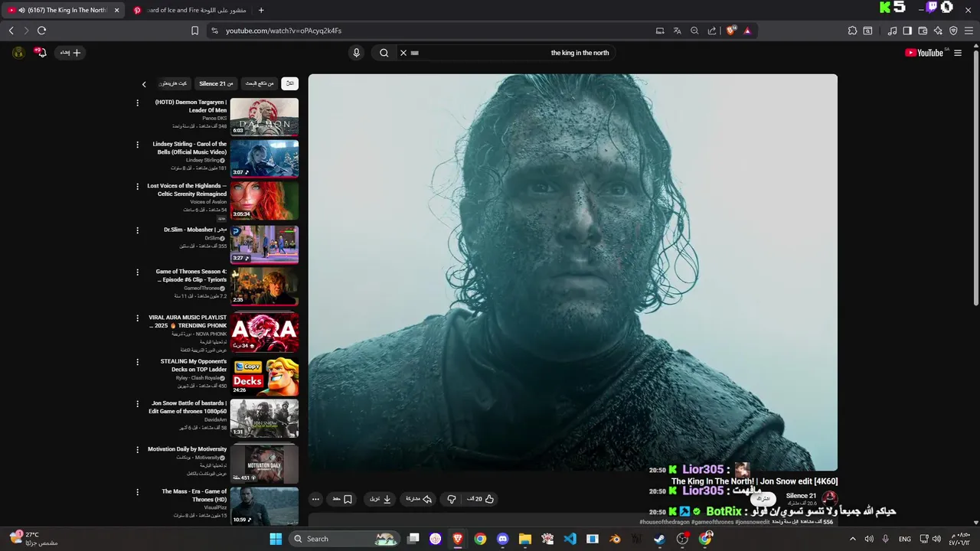Open Brave Shields lion icon
The width and height of the screenshot is (980, 551).
[x=731, y=31]
